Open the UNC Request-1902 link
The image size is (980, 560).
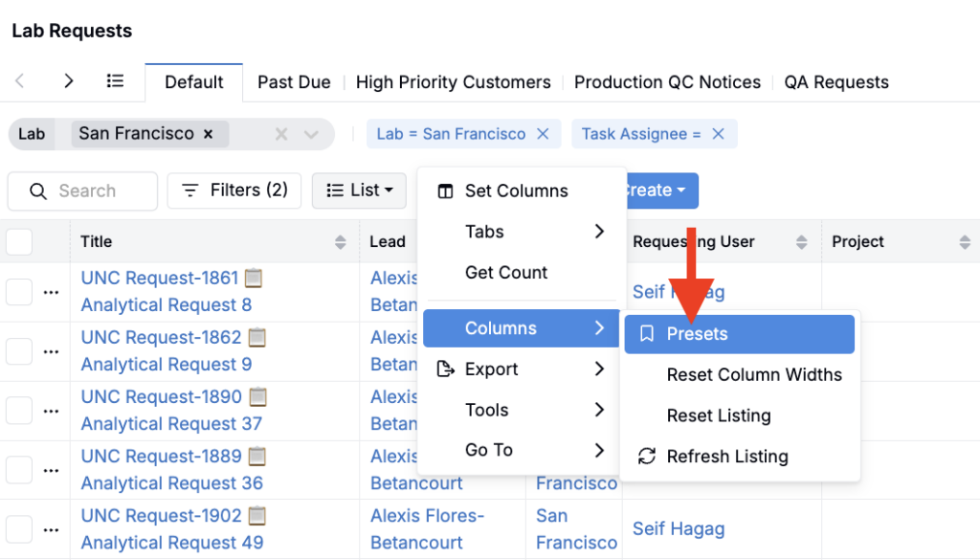[x=161, y=516]
